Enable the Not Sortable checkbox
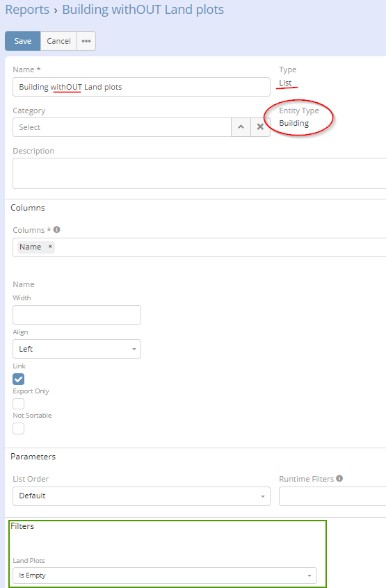The image size is (386, 588). pyautogui.click(x=18, y=428)
